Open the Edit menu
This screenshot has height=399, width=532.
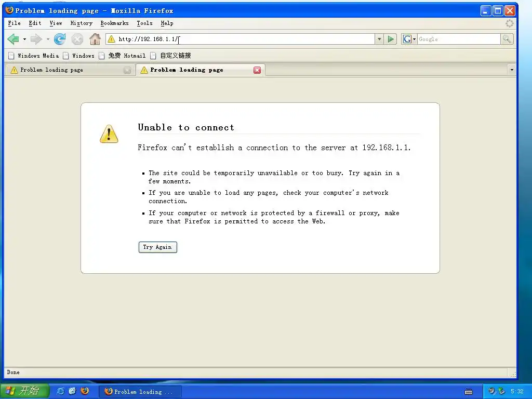(x=35, y=23)
